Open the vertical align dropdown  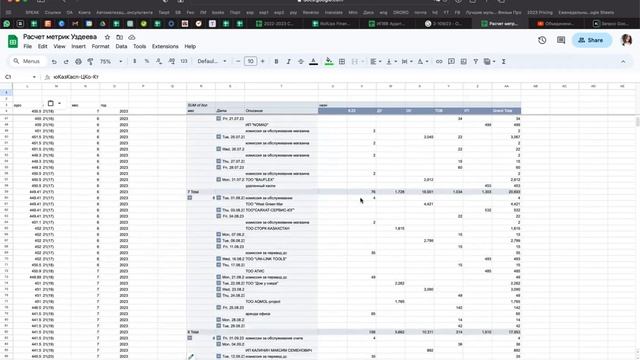click(391, 61)
